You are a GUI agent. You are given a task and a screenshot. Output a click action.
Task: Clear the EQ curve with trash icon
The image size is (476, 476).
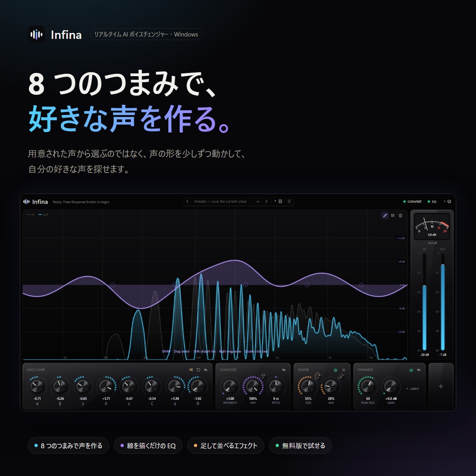click(x=400, y=216)
